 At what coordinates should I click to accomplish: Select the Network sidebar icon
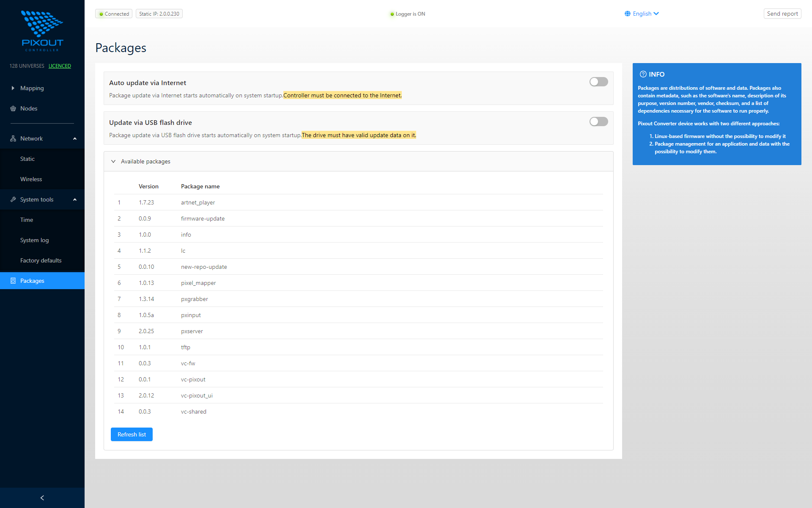coord(13,138)
